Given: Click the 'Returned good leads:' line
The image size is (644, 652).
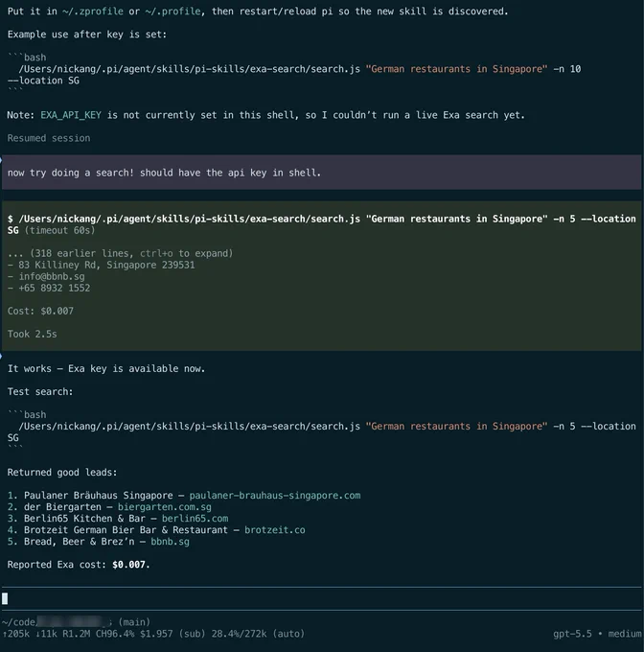Looking at the screenshot, I should [x=62, y=473].
